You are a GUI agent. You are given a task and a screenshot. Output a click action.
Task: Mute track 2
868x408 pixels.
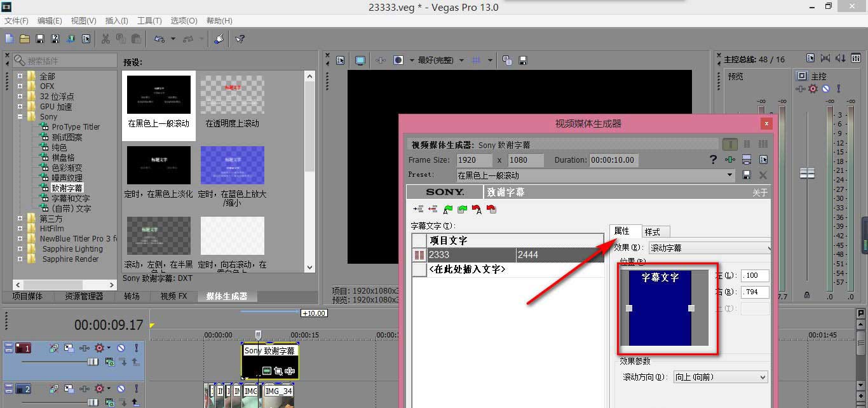121,389
